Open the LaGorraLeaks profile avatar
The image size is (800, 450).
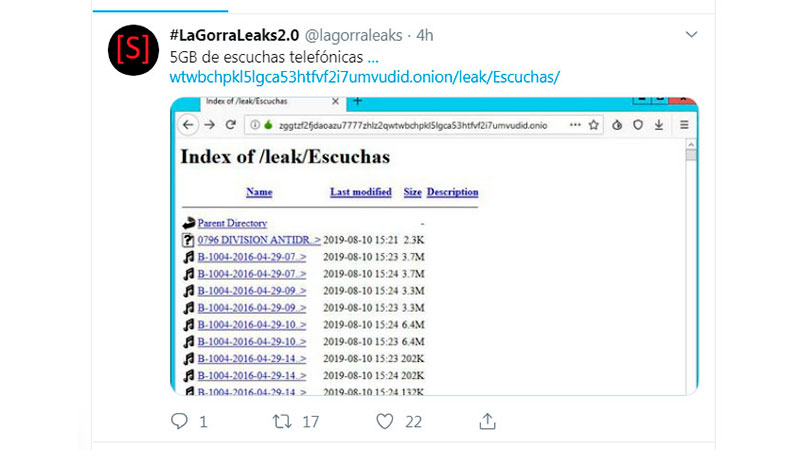(133, 50)
